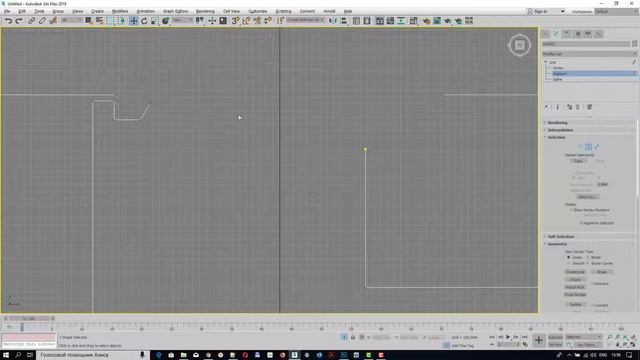Image resolution: width=640 pixels, height=360 pixels.
Task: Collapse the Selection rollout
Action: point(589,137)
